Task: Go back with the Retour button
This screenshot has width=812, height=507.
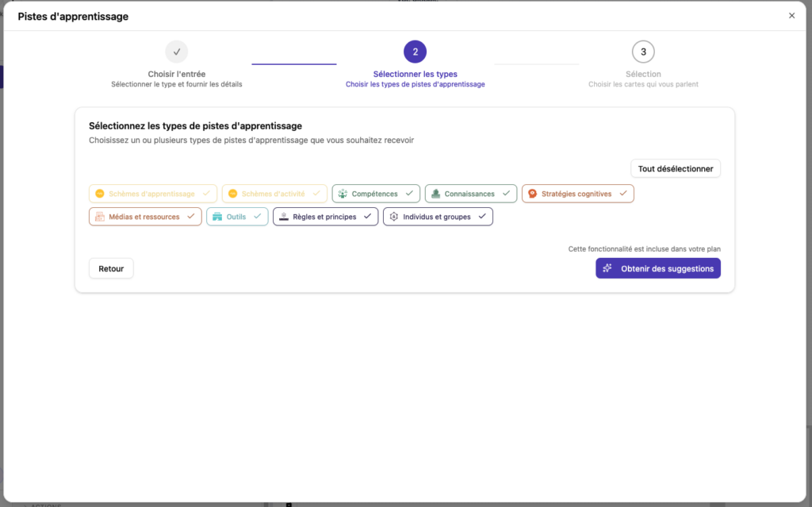Action: [x=111, y=268]
